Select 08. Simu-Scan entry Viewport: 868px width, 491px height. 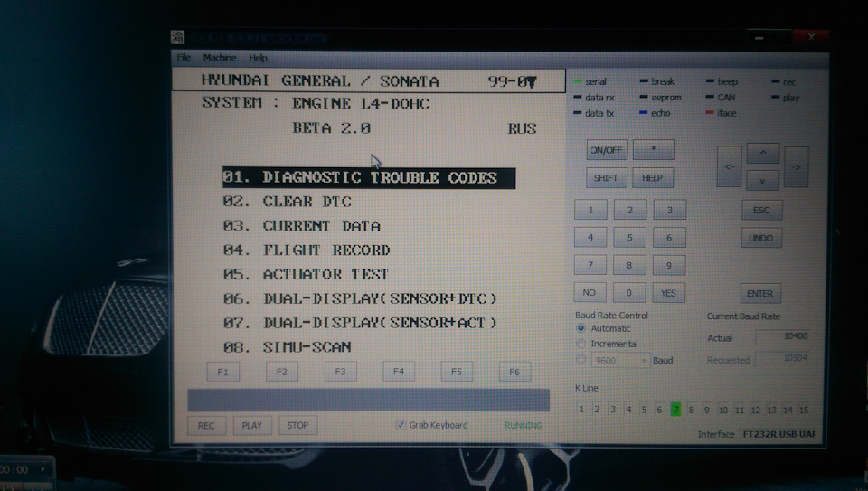pyautogui.click(x=288, y=347)
